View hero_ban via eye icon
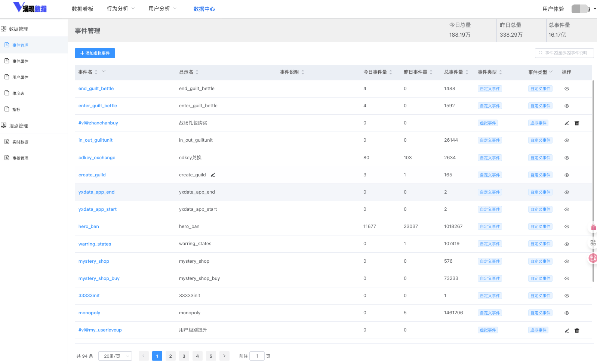Viewport: 597px width, 364px height. pyautogui.click(x=567, y=227)
